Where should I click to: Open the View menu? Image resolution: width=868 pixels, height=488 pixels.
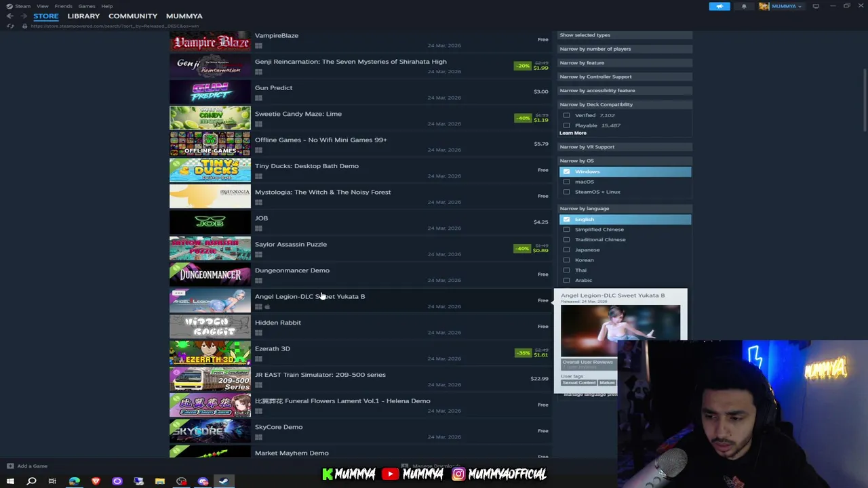[42, 6]
